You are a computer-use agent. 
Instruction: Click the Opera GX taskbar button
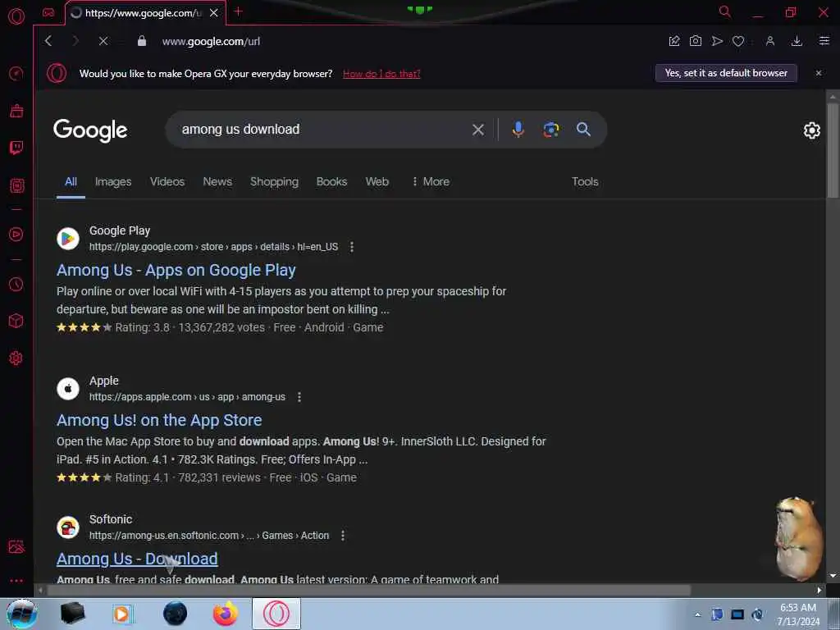(276, 614)
